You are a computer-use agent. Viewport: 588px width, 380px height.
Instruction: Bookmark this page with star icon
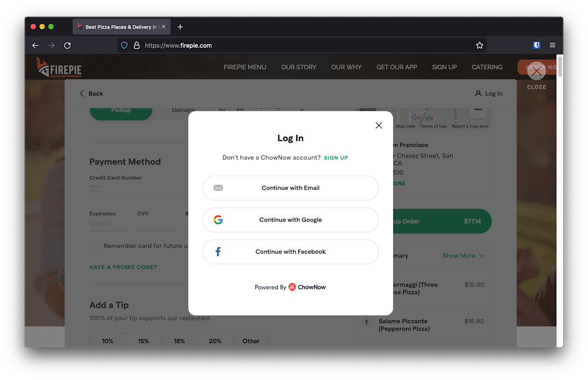(x=479, y=46)
